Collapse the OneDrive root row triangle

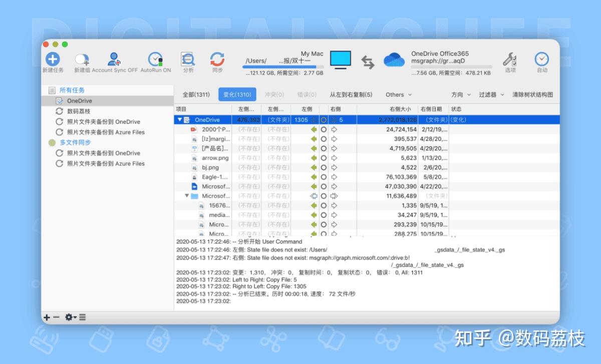pyautogui.click(x=180, y=120)
